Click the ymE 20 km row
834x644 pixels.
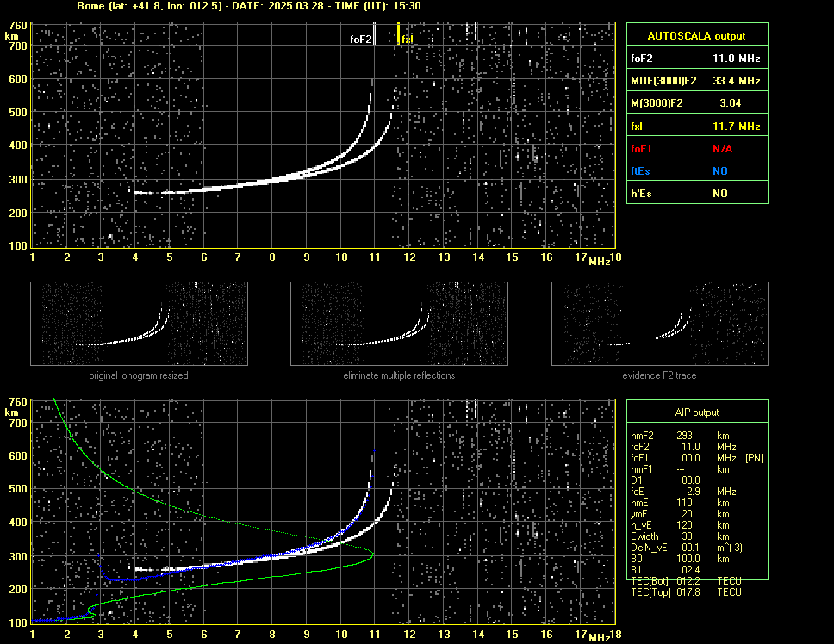click(681, 514)
